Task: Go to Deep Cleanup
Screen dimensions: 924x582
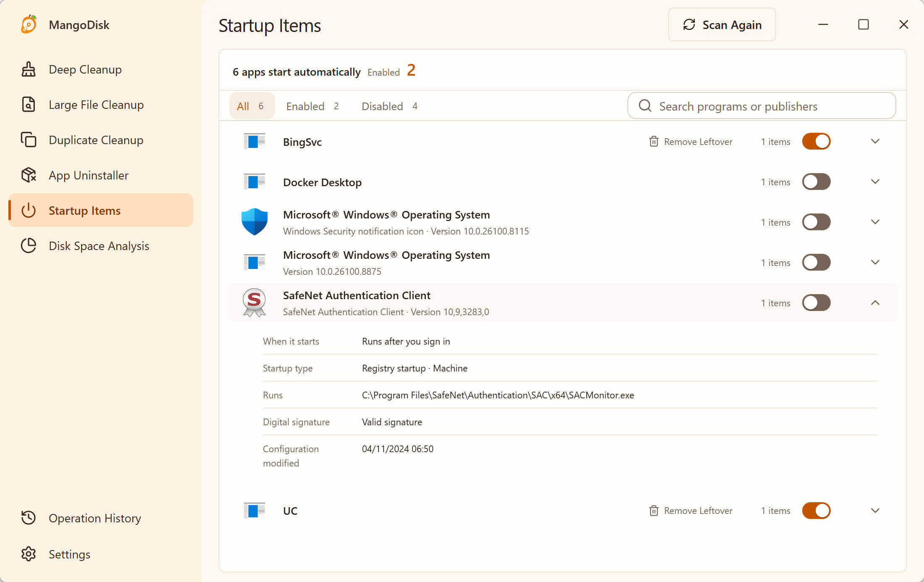Action: pyautogui.click(x=101, y=69)
